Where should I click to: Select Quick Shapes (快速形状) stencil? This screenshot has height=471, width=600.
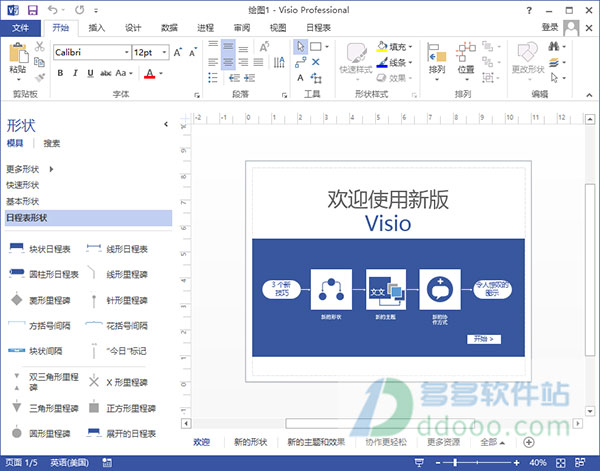(23, 185)
